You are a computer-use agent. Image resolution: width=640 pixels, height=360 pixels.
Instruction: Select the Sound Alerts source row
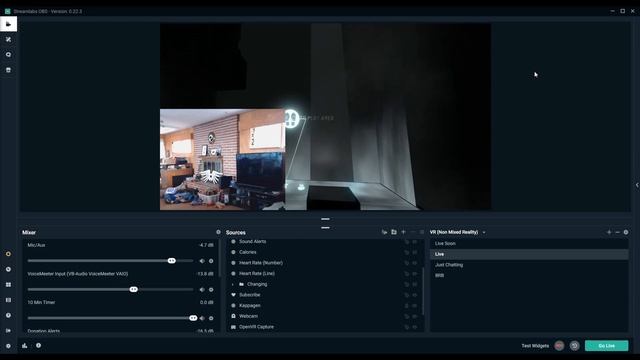tap(324, 242)
